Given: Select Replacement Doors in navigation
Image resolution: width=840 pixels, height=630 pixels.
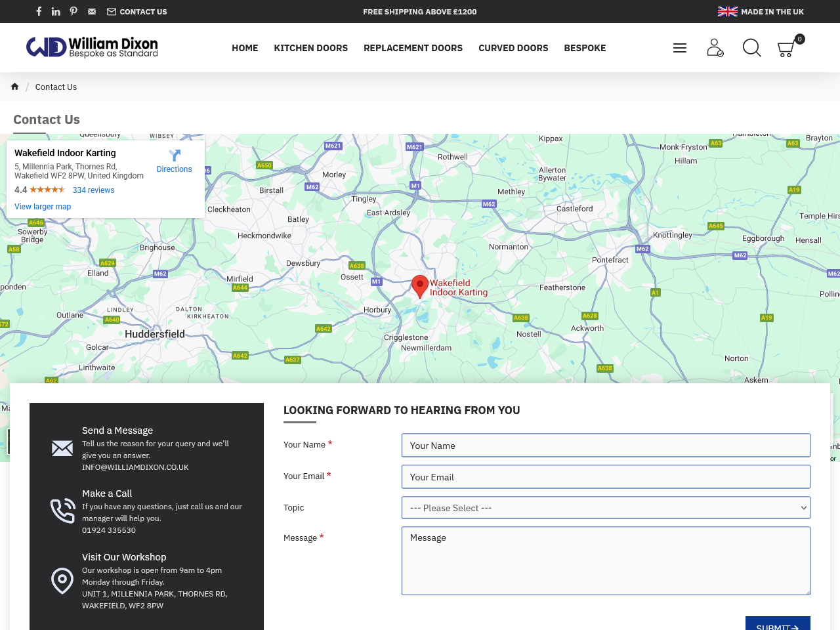Looking at the screenshot, I should click(413, 48).
